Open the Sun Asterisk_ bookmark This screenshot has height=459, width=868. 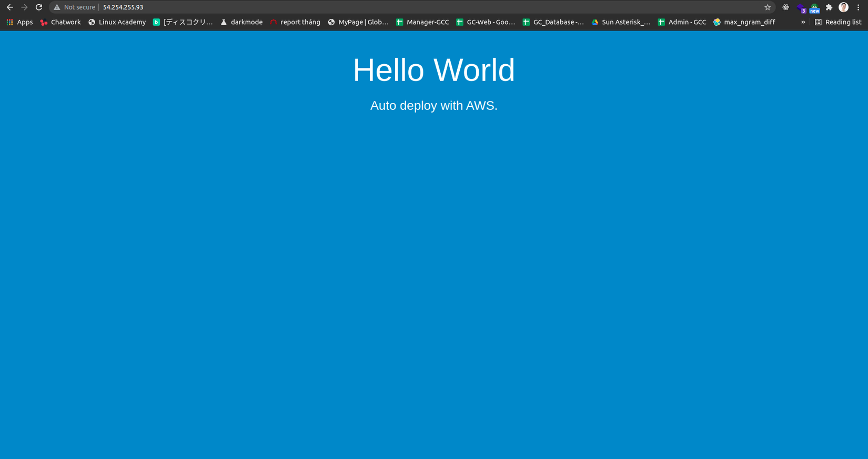(621, 22)
